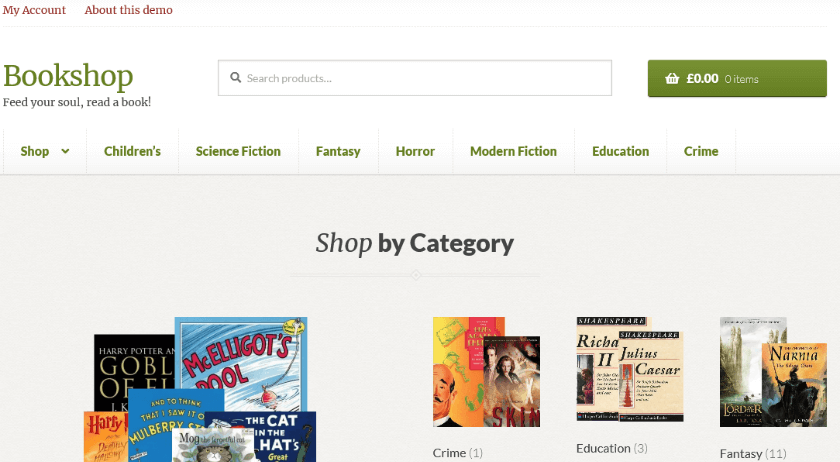Click the Bookshop site title
Image resolution: width=840 pixels, height=462 pixels.
[x=68, y=76]
